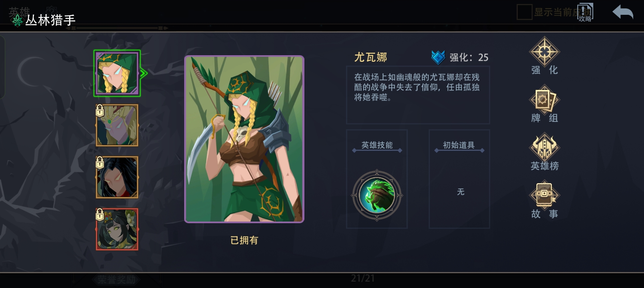
Task: Open the 强化 upgrade compass icon
Action: [x=544, y=52]
